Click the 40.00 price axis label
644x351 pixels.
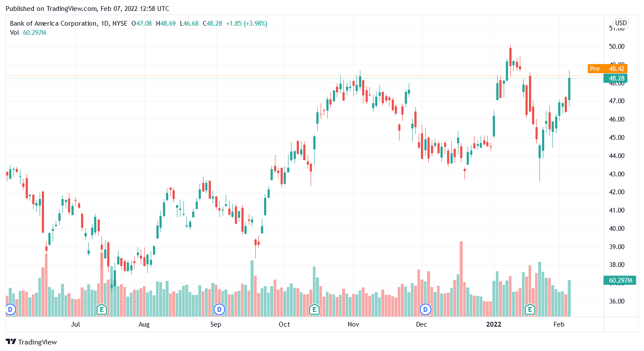coord(617,229)
